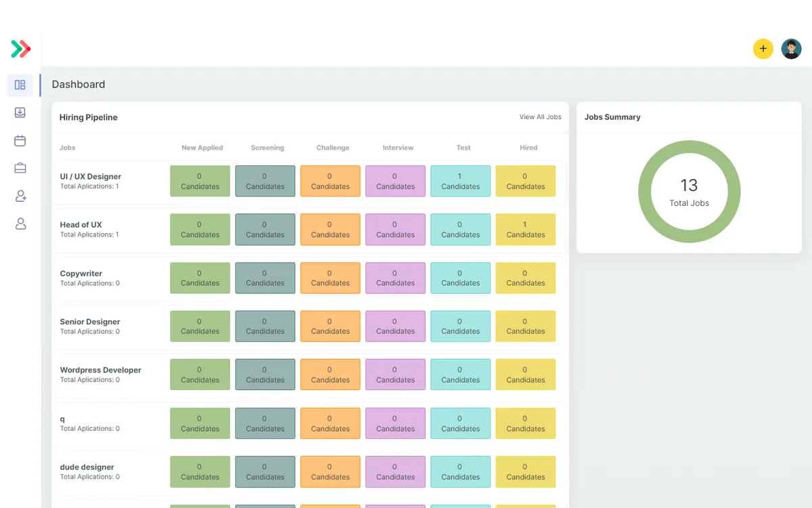Click UI / UX Designer Hired box
This screenshot has height=508, width=812.
click(526, 181)
